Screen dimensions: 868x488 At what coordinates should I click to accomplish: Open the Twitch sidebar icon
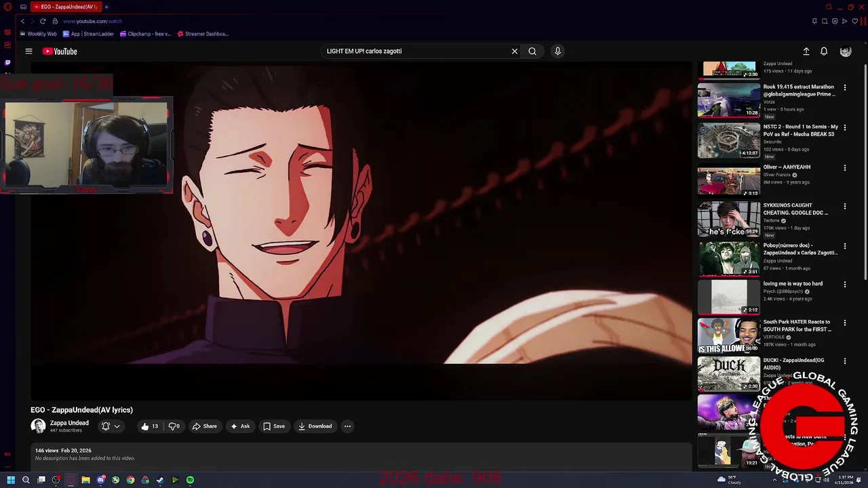[x=7, y=62]
